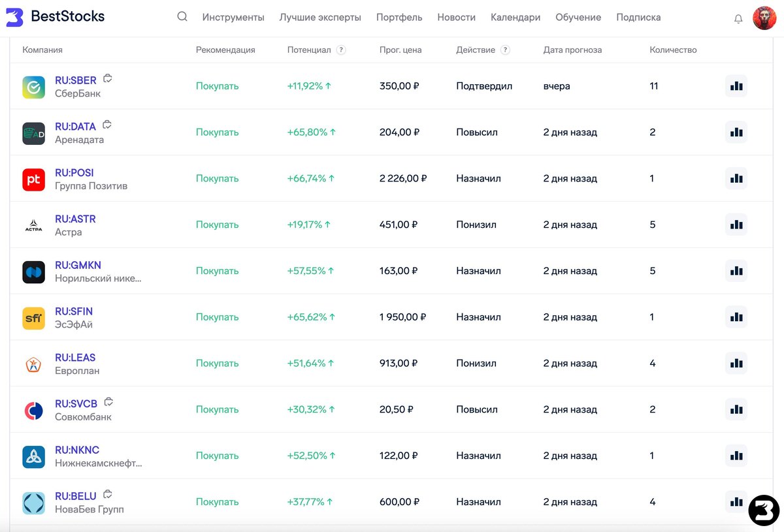Screen dimensions: 784x532
Task: Click the вчера forecast date
Action: 557,86
